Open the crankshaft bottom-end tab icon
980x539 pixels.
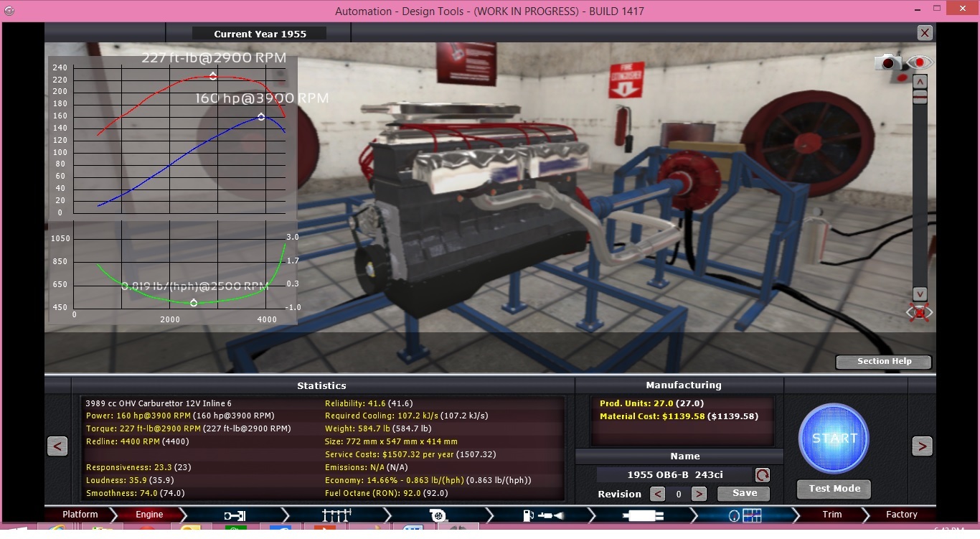click(234, 515)
